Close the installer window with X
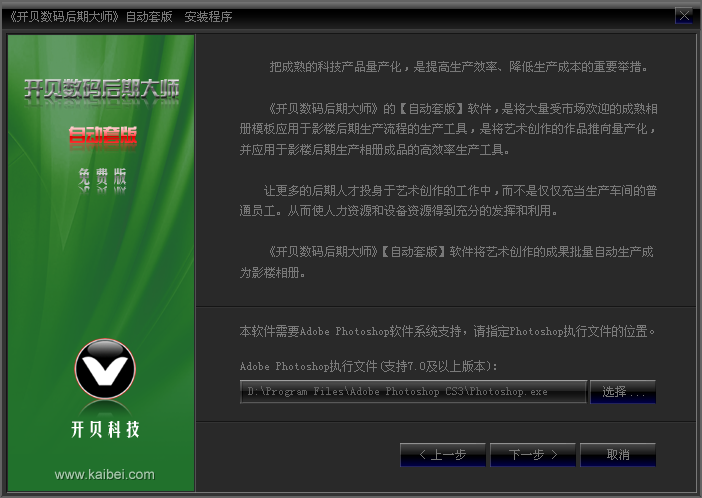Screen dimensions: 702x498 tap(684, 16)
